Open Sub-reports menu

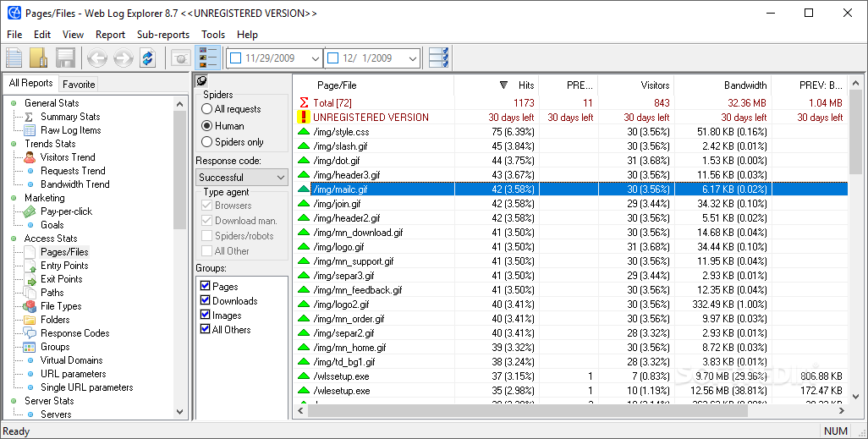(163, 35)
